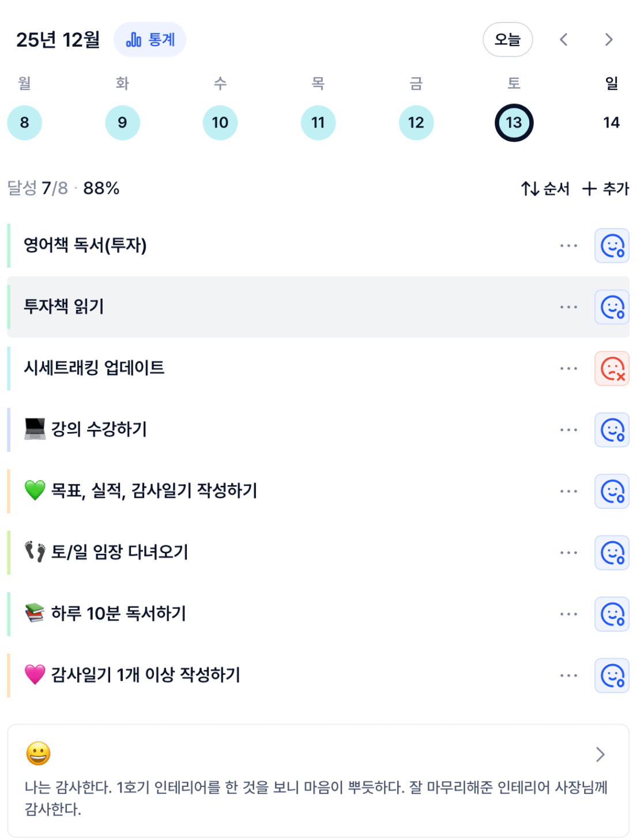640x840 pixels.
Task: Toggle completion face for 영어책 독서(투자)
Action: 612,246
